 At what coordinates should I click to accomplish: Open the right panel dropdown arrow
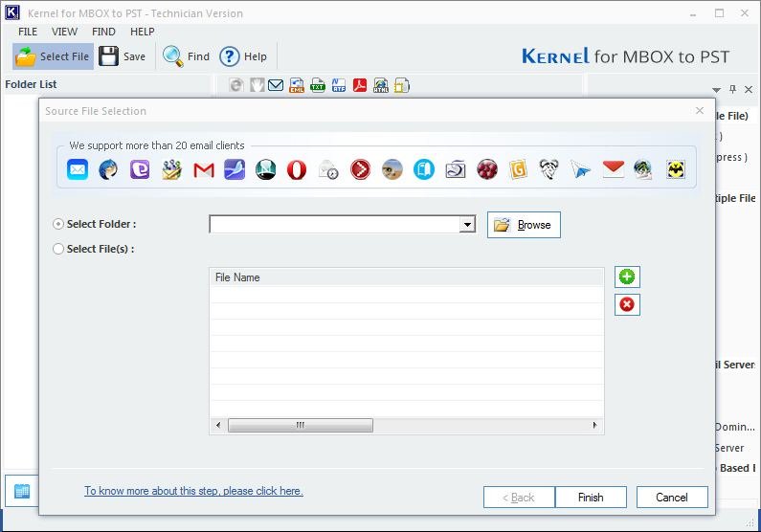(716, 90)
